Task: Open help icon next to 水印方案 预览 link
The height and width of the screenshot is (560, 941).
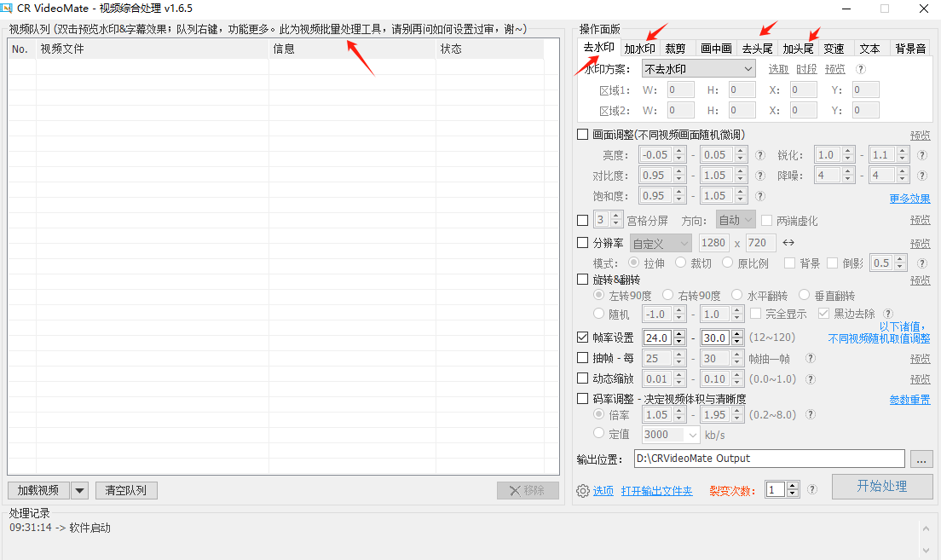Action: click(x=861, y=69)
